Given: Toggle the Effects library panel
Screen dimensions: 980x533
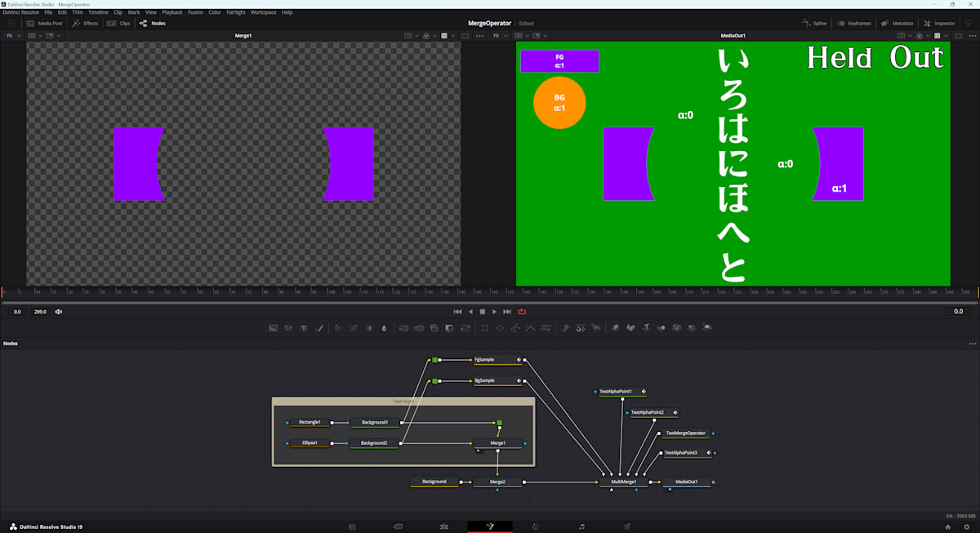Looking at the screenshot, I should click(85, 23).
